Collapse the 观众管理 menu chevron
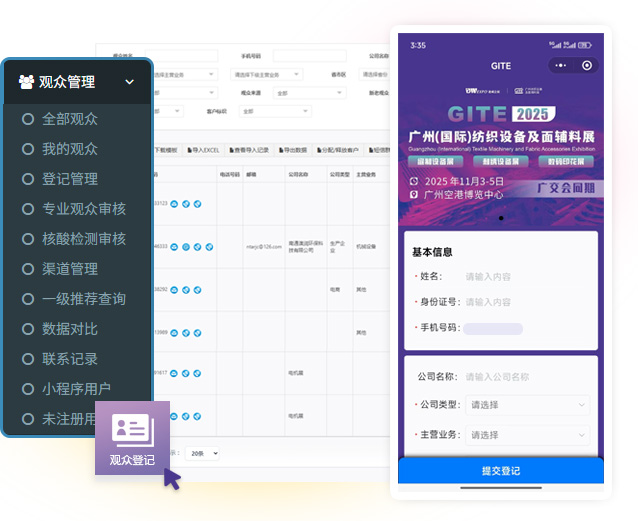This screenshot has height=521, width=638. (130, 82)
